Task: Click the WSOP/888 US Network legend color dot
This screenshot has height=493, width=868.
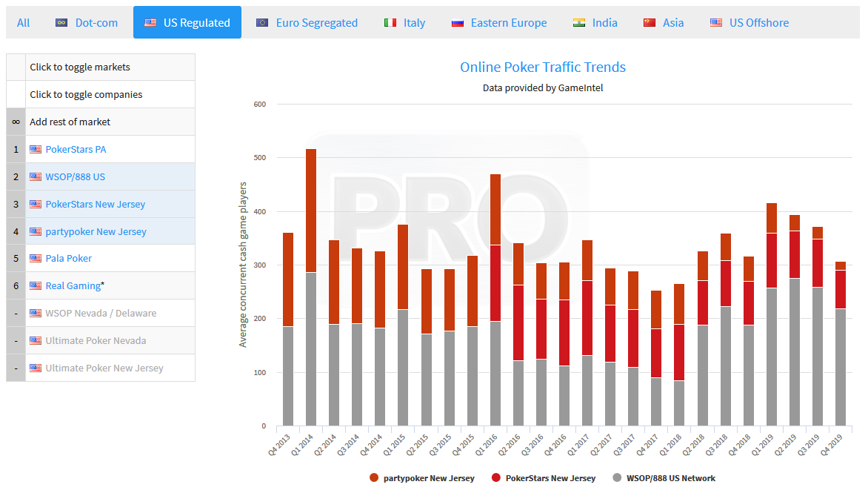Action: [617, 478]
